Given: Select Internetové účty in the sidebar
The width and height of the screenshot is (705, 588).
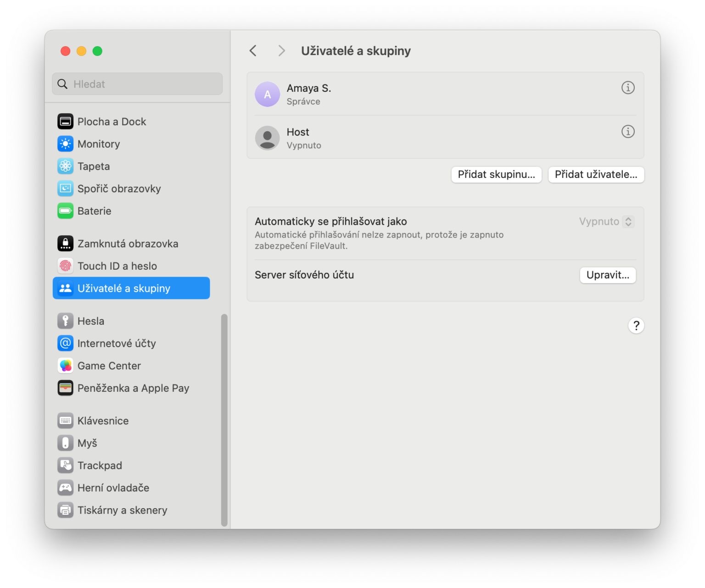Looking at the screenshot, I should (x=117, y=344).
